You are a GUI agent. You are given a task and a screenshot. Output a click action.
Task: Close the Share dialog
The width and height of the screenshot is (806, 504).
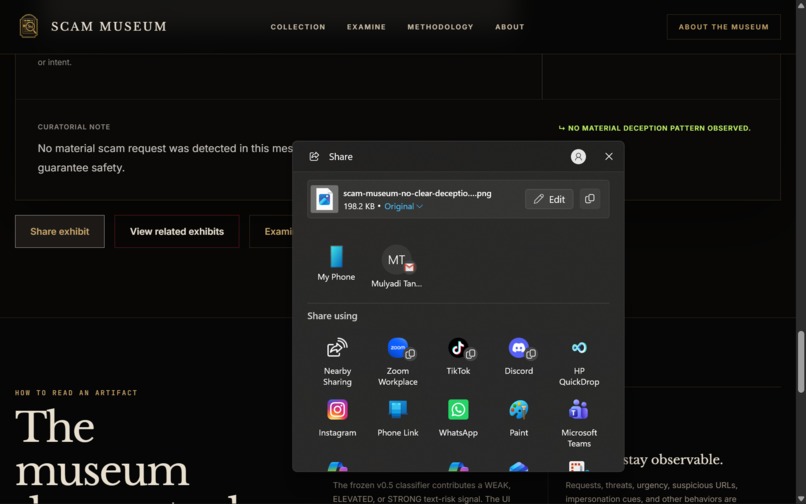tap(609, 156)
